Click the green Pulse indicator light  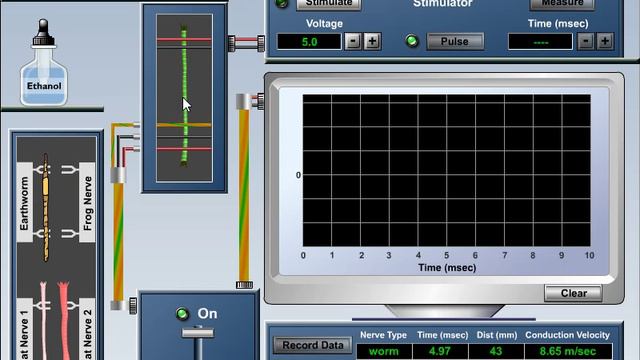pos(412,41)
